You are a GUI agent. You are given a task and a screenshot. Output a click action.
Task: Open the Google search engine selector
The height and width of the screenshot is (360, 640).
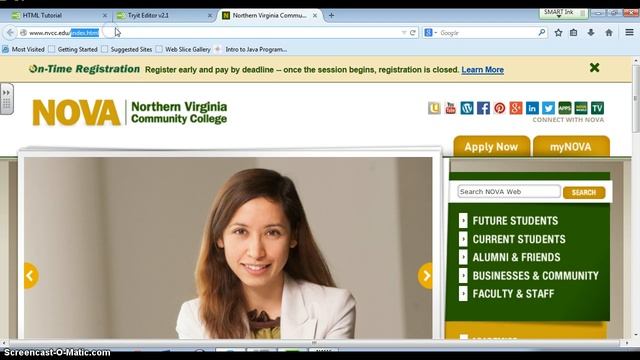(x=430, y=33)
